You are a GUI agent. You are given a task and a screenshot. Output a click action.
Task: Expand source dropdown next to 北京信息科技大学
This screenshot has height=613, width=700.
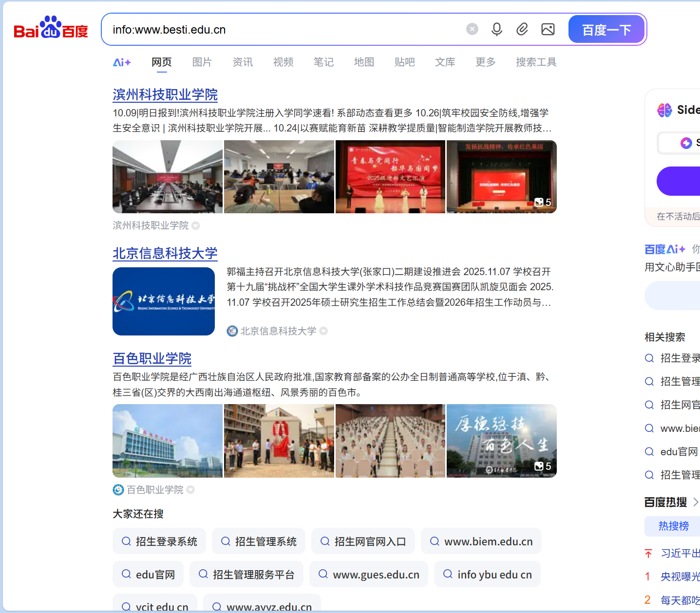[x=323, y=331]
